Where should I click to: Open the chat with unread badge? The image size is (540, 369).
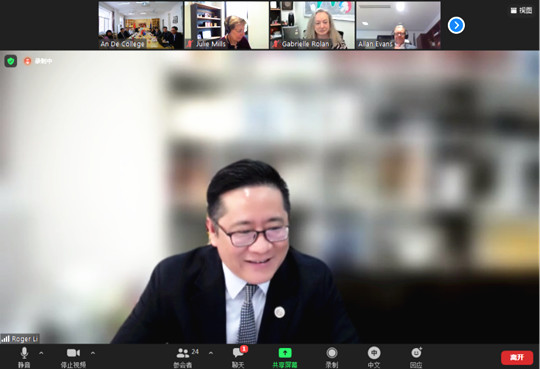pos(239,352)
